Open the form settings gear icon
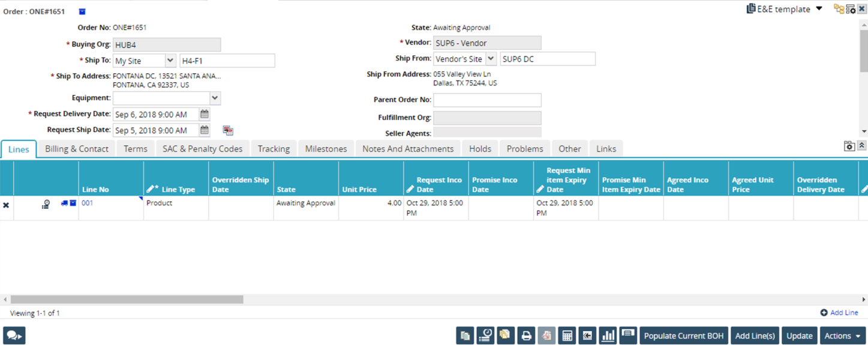Screen dimensions: 868x345 point(851,9)
